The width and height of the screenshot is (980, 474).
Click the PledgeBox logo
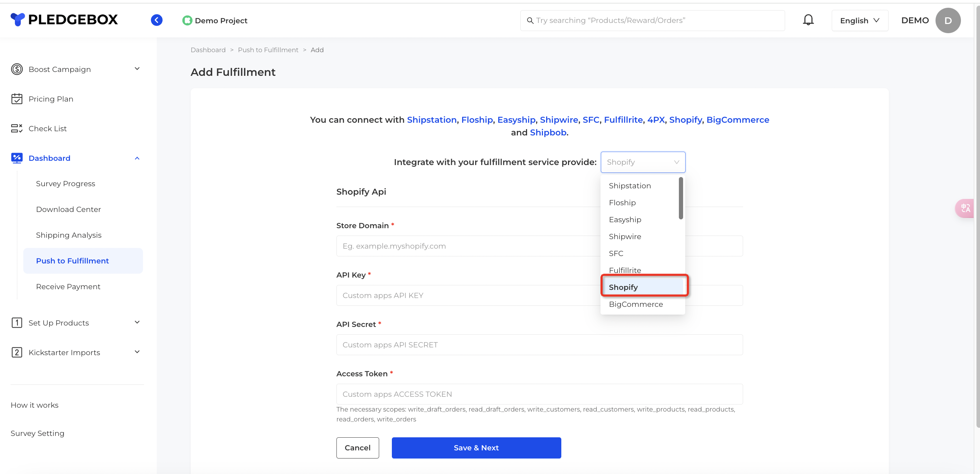tap(64, 20)
